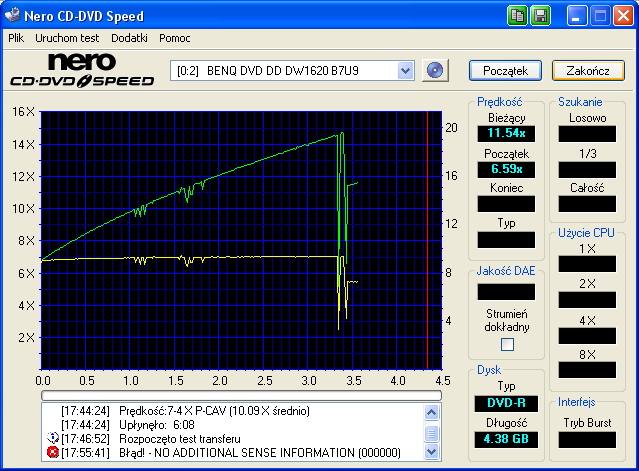Click the red end-of-disc marker line on graph
639x471 pixels.
coord(427,240)
